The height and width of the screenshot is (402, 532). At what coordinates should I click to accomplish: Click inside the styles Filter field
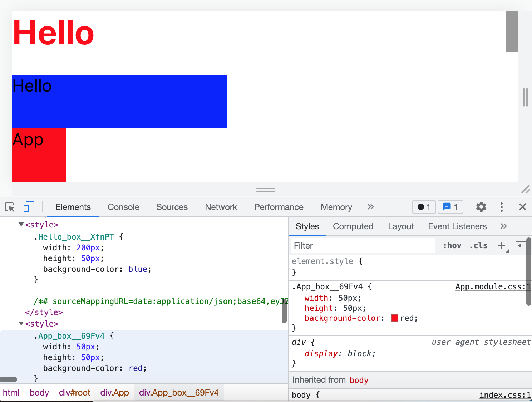coord(358,245)
